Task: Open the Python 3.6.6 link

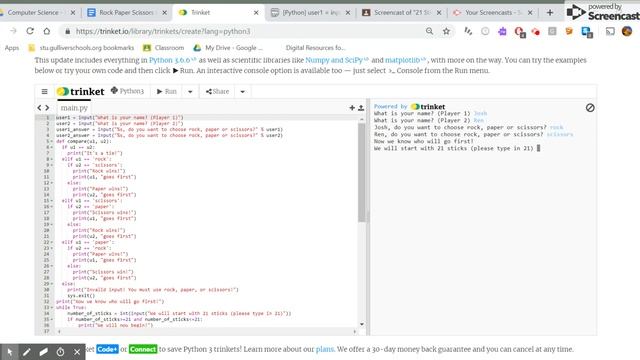Action: point(170,60)
